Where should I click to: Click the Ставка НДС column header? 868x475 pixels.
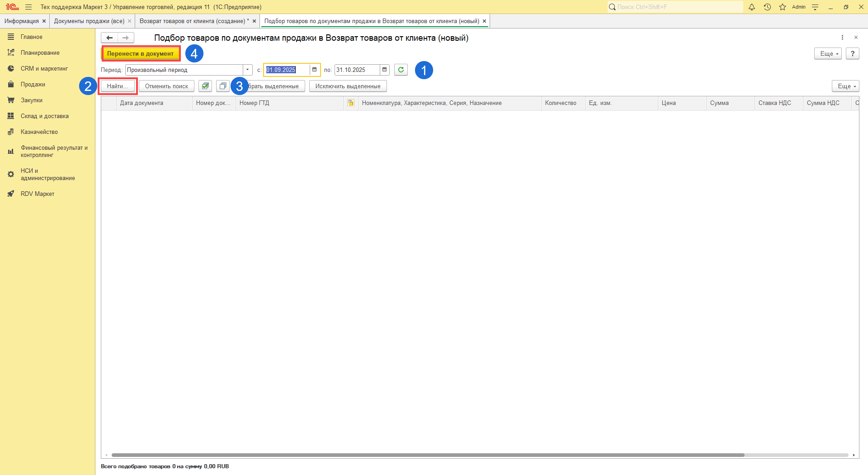(778, 103)
